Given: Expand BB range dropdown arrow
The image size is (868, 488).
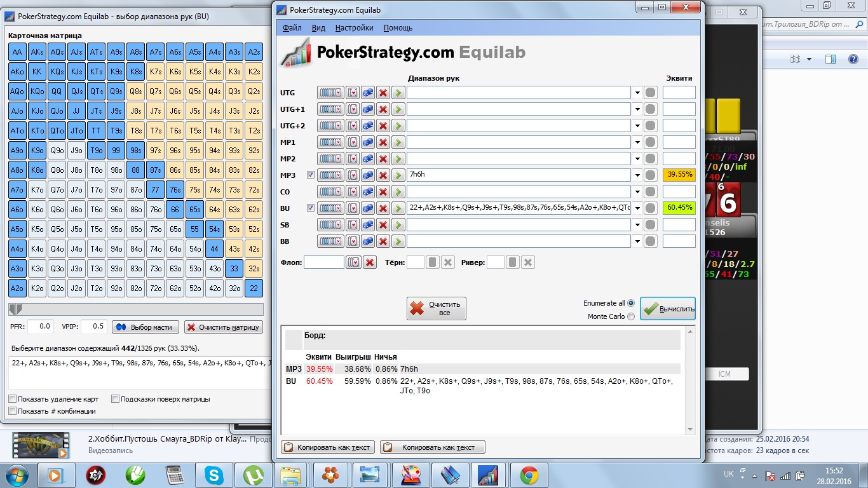Looking at the screenshot, I should tap(637, 241).
